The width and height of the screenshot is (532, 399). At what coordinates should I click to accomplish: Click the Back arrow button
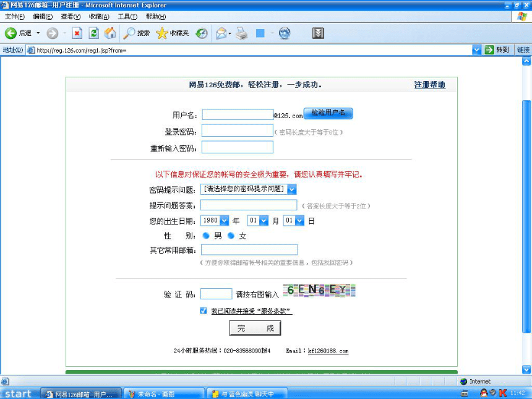click(11, 33)
